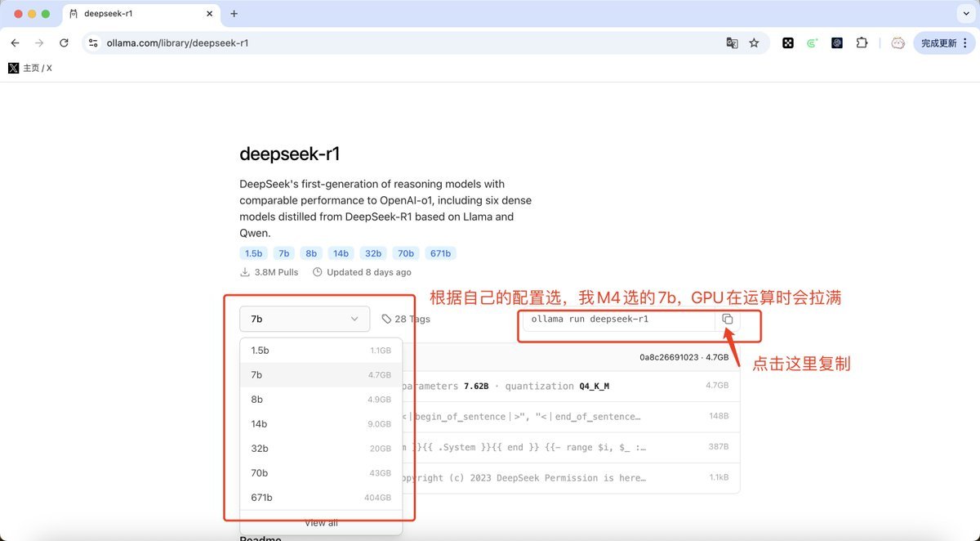
Task: Open the 28 Tags link
Action: tap(406, 319)
